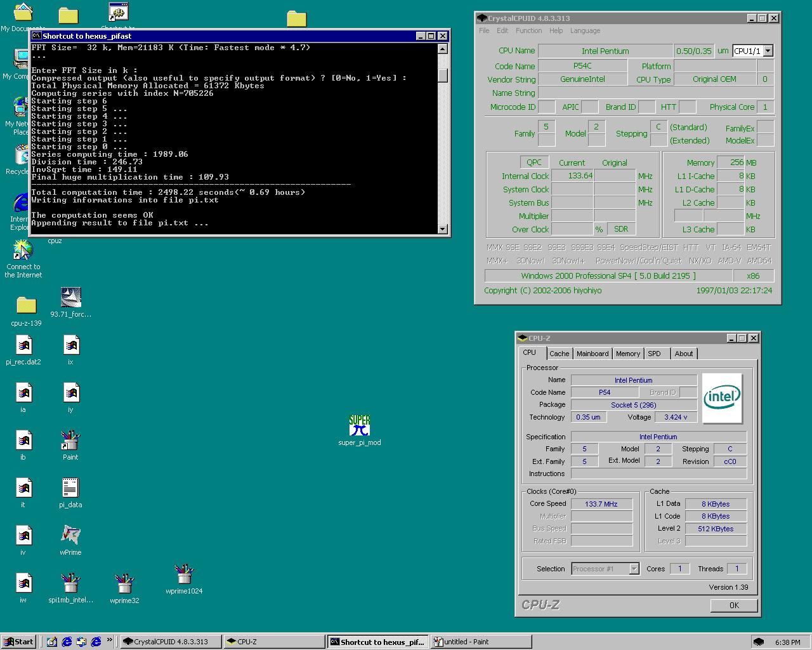The image size is (812, 650).
Task: Launch Outlook Express from quick launch
Action: (x=81, y=642)
